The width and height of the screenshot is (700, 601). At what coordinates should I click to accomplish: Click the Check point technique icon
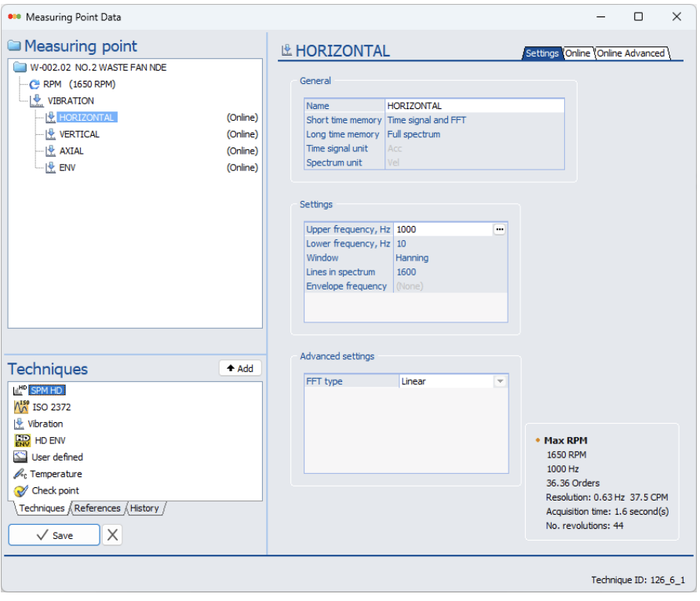click(21, 491)
